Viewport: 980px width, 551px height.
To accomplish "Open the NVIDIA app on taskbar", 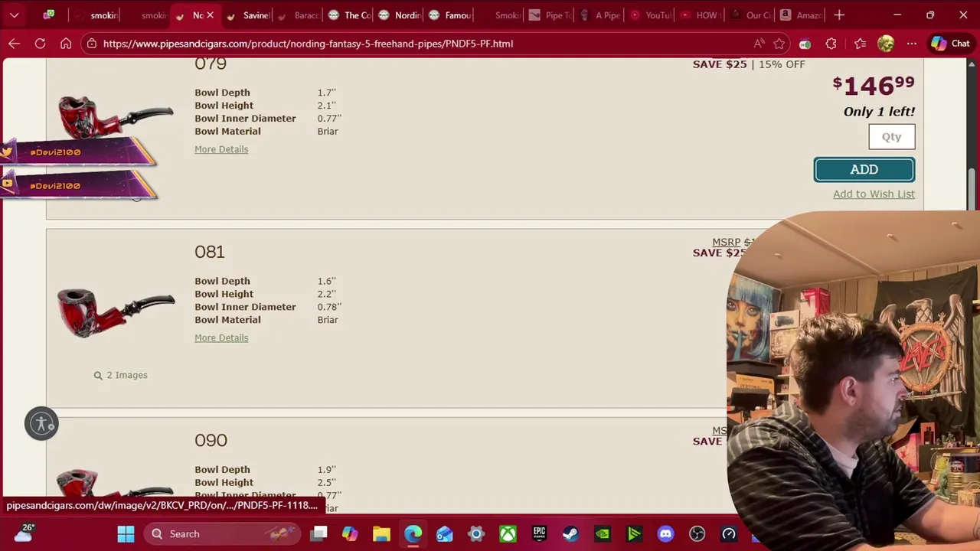I will click(603, 533).
